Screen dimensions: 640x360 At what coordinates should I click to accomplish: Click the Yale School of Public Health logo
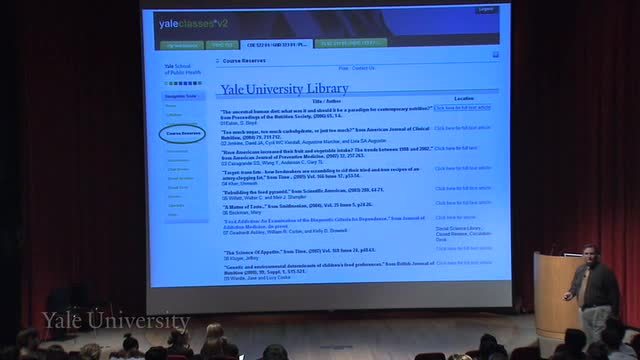(182, 69)
